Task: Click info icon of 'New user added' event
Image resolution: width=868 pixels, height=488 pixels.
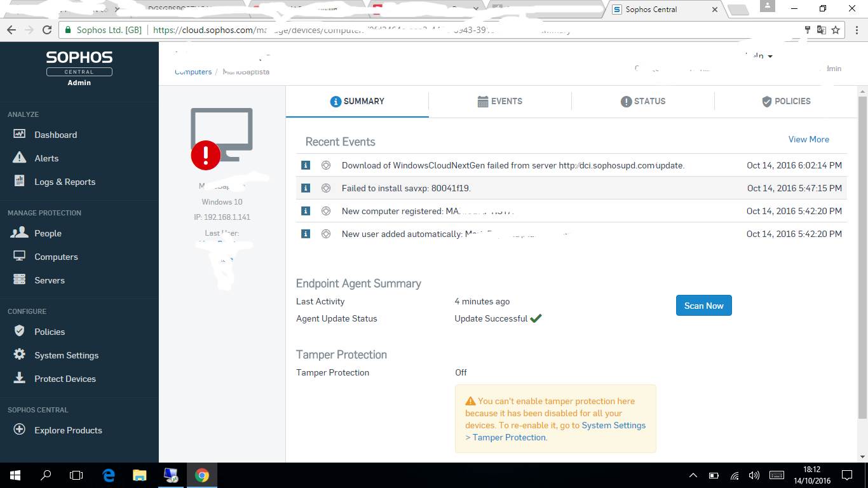Action: click(306, 234)
